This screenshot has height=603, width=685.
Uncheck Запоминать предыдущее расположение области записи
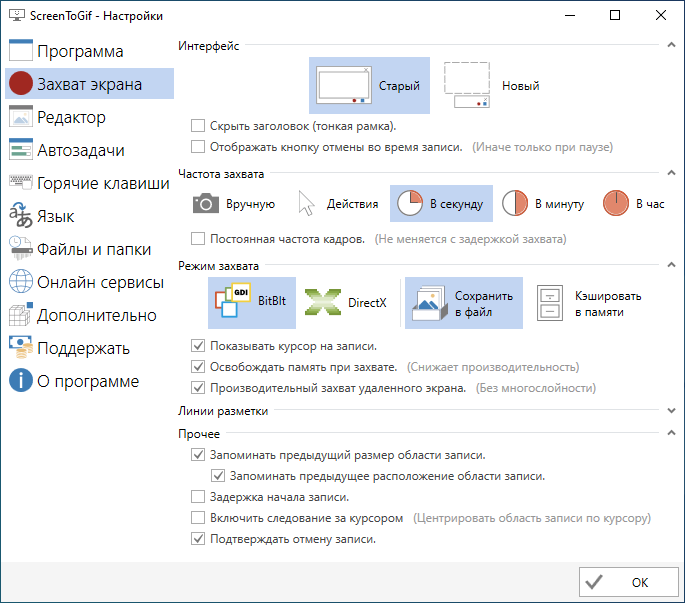click(x=218, y=476)
